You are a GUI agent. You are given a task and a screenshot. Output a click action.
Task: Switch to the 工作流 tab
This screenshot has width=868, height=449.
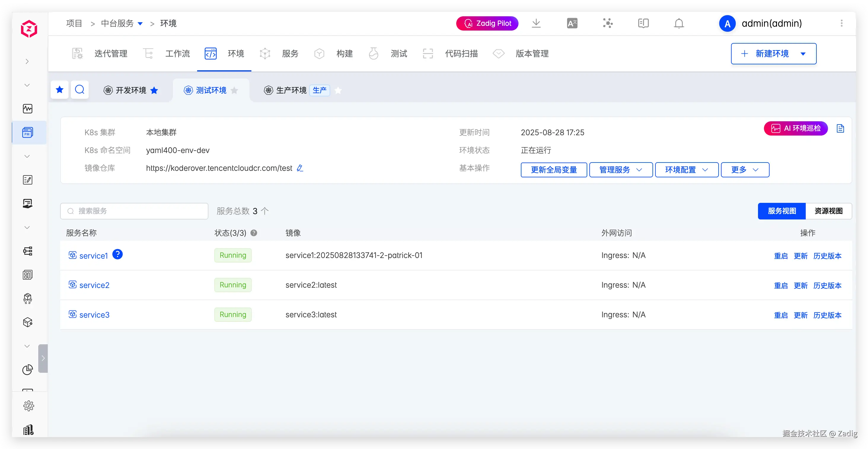coord(177,54)
